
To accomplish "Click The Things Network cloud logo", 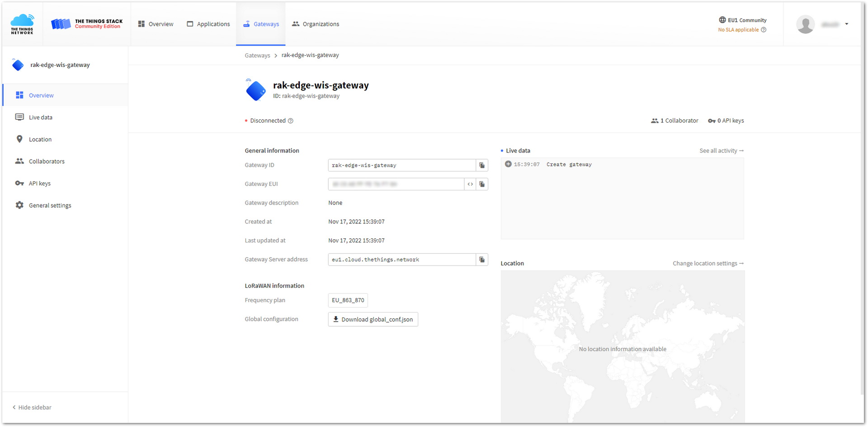I will [x=22, y=24].
